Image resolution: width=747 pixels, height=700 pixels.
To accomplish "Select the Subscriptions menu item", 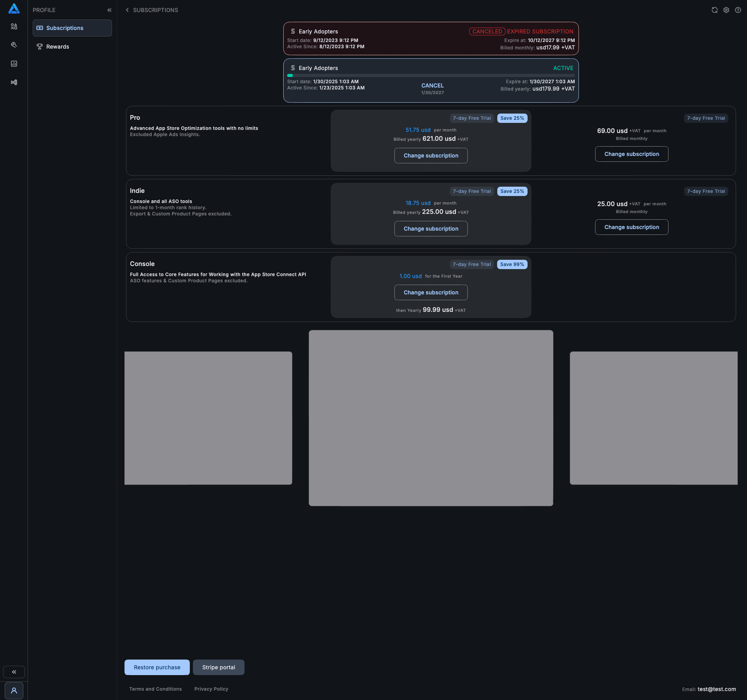I will (72, 28).
